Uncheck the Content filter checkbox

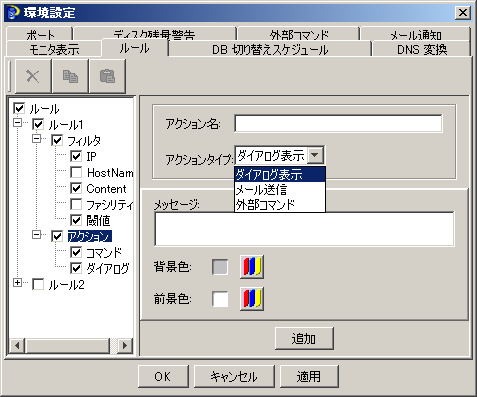pos(76,189)
